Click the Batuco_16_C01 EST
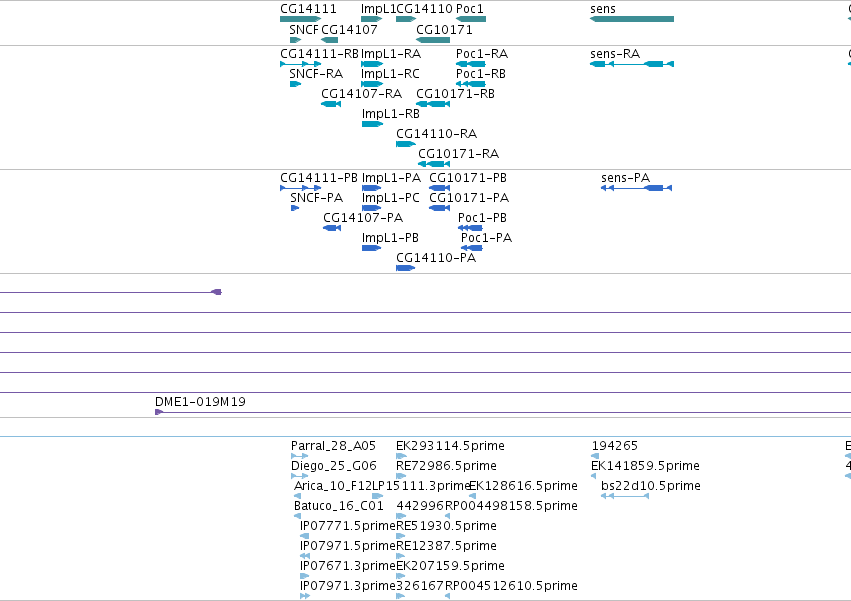 [x=297, y=516]
